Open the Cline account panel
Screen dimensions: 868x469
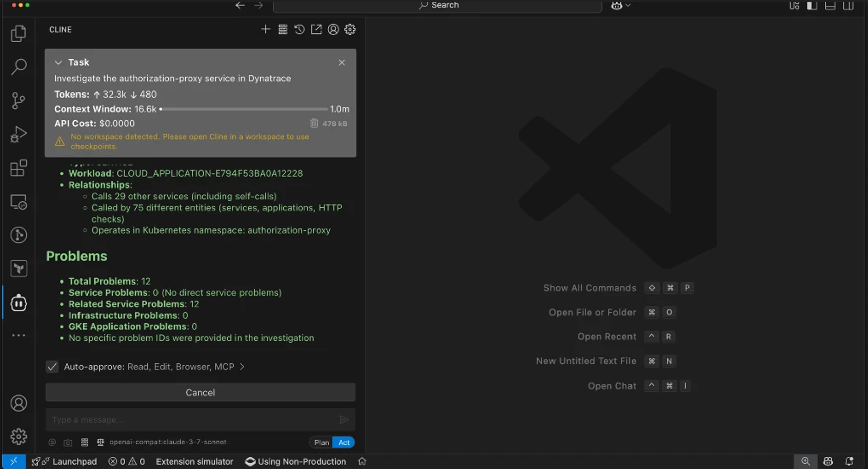(x=333, y=29)
